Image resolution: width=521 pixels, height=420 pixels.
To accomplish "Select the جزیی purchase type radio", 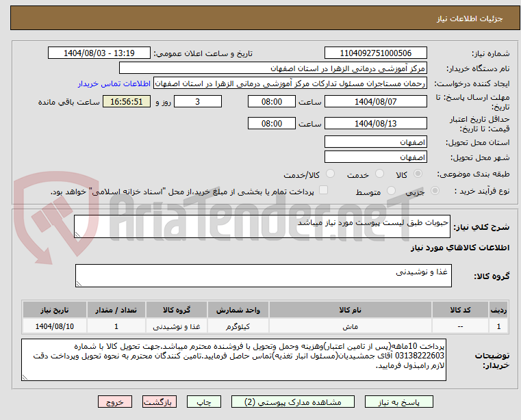I will 435,191.
